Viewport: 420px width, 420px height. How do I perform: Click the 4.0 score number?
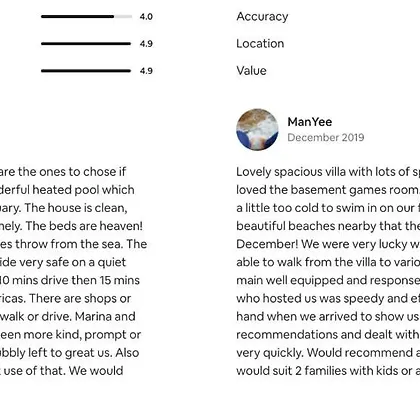146,17
